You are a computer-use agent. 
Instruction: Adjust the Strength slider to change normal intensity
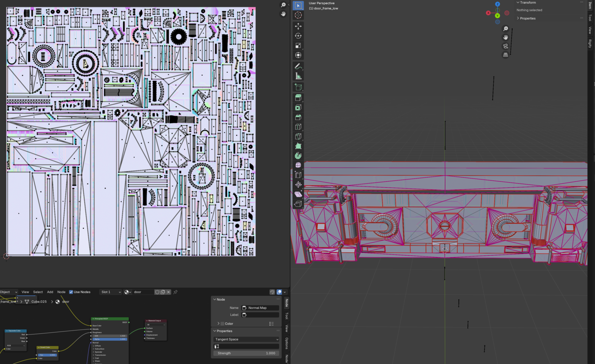246,353
